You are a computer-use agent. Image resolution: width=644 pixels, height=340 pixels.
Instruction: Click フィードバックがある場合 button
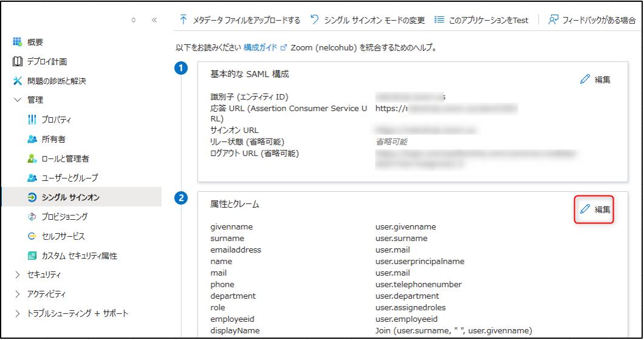[592, 19]
